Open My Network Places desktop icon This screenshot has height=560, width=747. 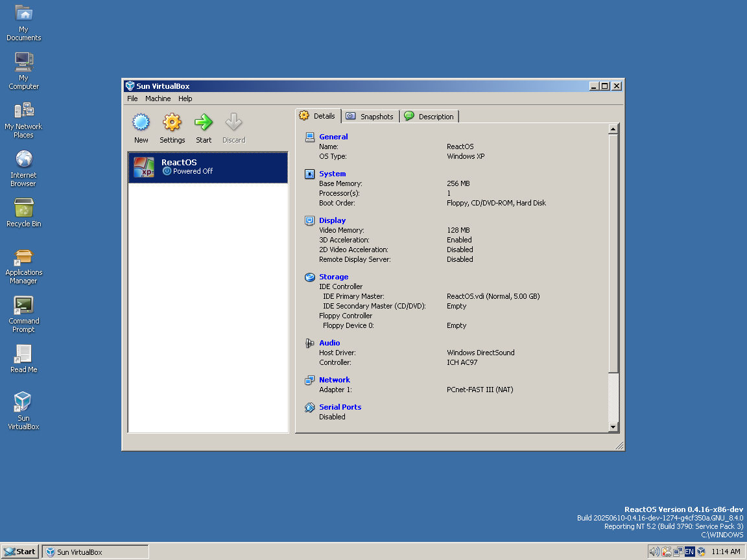coord(24,110)
